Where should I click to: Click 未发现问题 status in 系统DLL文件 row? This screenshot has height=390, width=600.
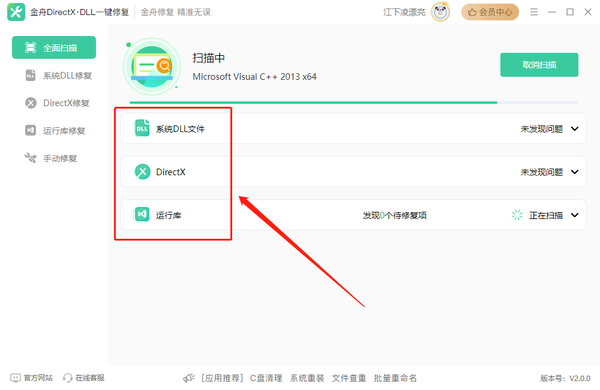tap(541, 129)
